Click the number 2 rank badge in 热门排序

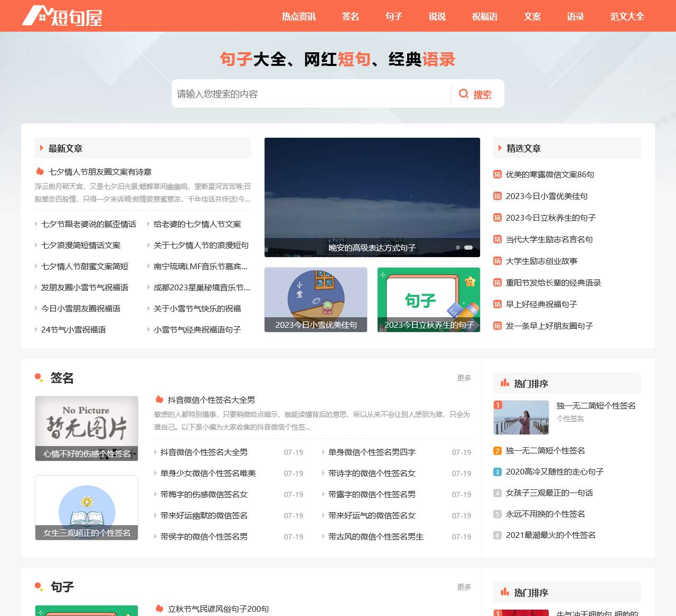pyautogui.click(x=497, y=451)
